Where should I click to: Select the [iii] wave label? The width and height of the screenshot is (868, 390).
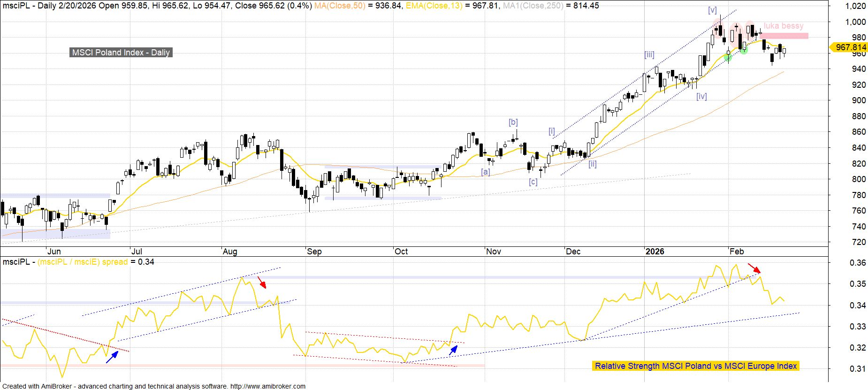649,55
